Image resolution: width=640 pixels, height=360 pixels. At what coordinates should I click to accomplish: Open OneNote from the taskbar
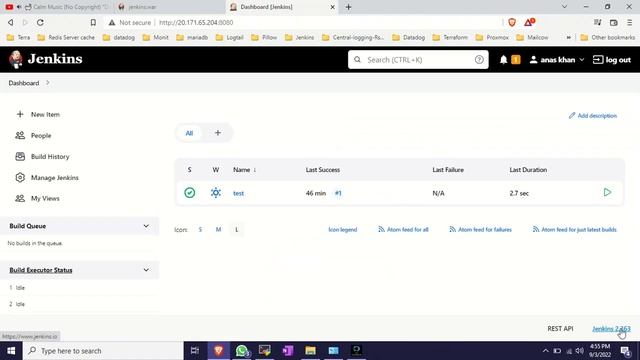point(287,351)
